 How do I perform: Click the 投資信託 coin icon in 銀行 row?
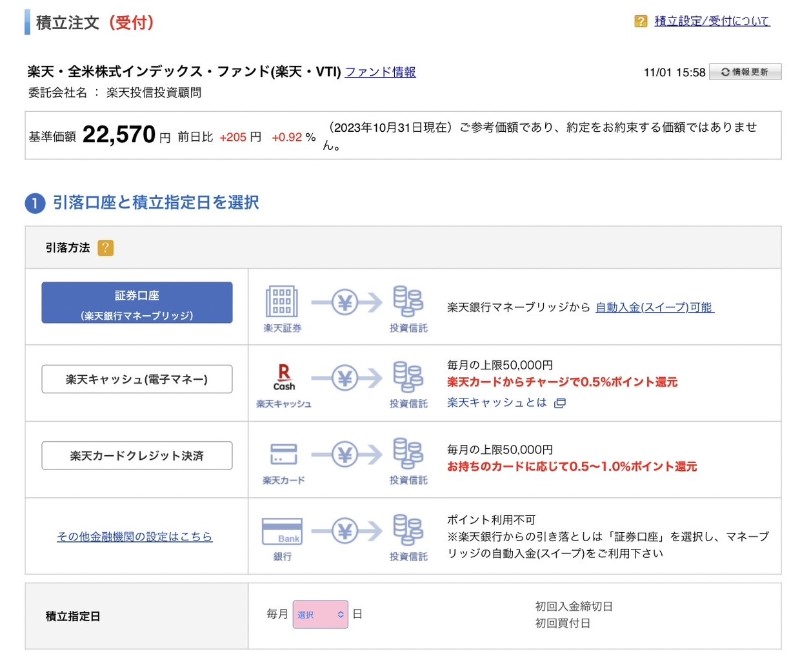pos(408,530)
